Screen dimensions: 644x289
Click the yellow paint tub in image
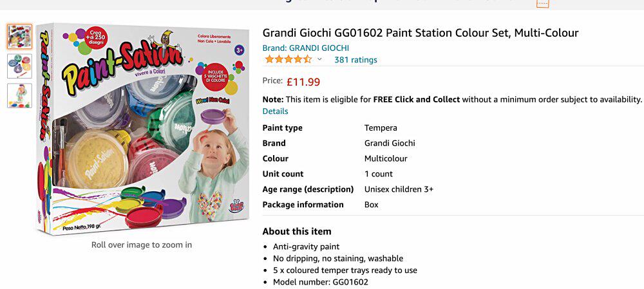[97, 158]
